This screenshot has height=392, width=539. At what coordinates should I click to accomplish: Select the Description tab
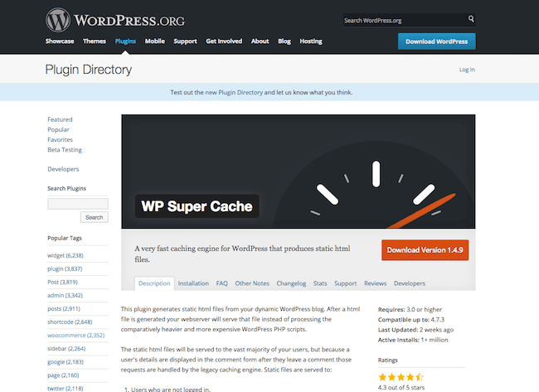(x=154, y=283)
